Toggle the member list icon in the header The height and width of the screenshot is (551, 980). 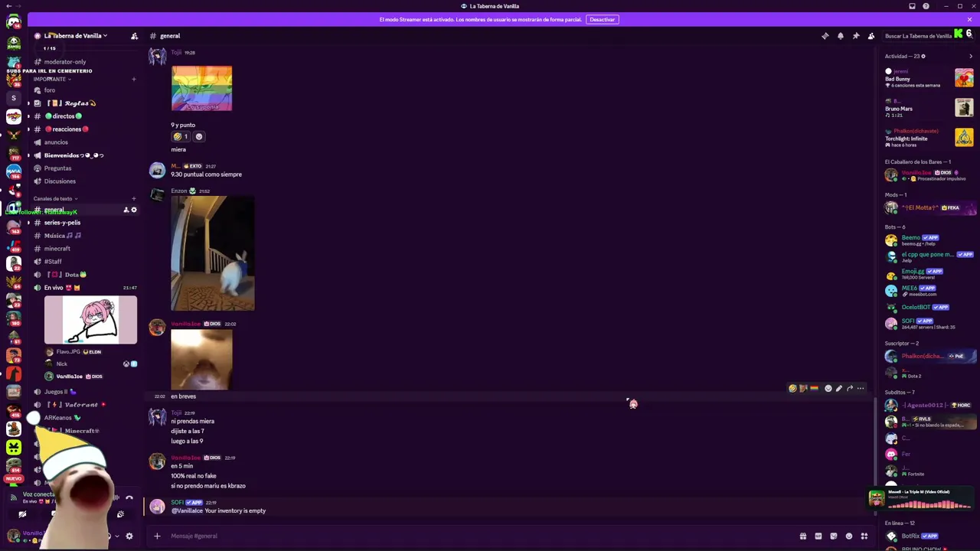click(871, 36)
